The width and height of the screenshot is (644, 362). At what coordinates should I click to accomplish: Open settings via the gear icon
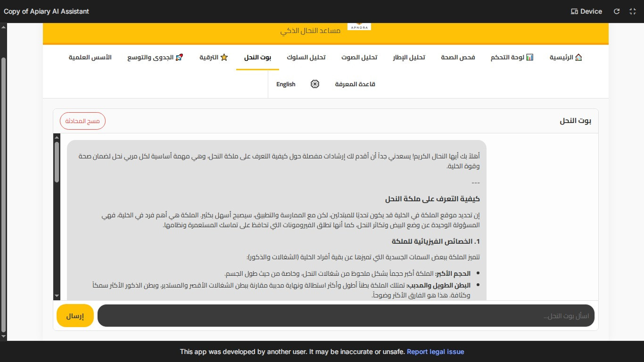(x=315, y=84)
